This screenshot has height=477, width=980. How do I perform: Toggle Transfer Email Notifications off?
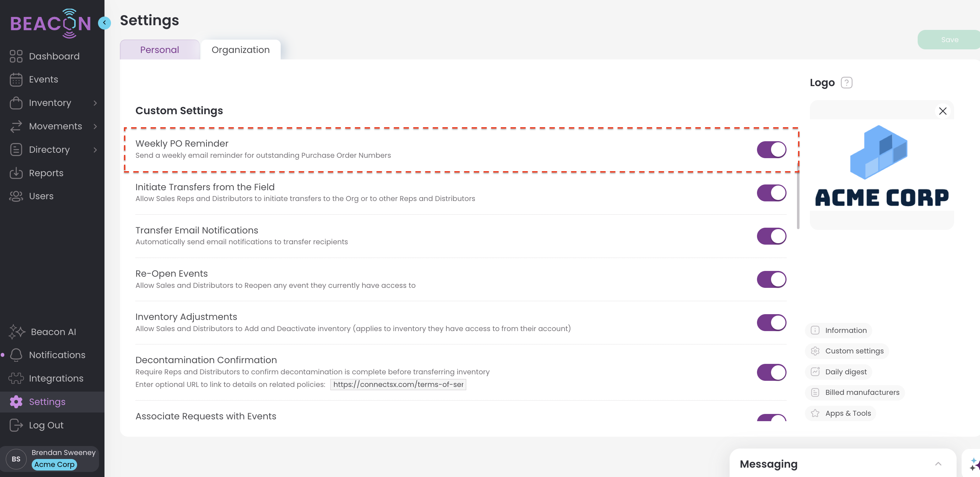771,236
